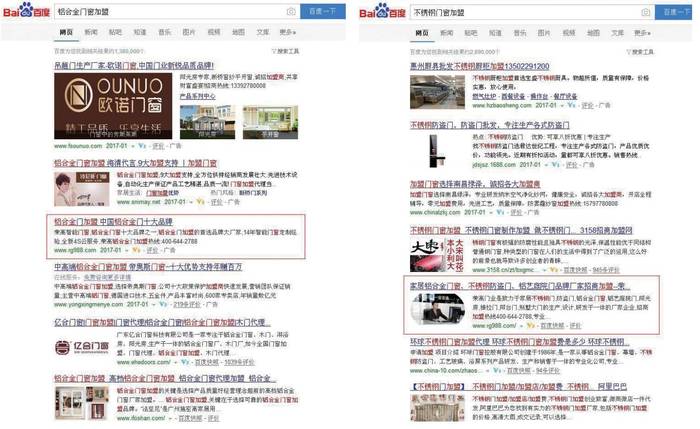Click the OUNUO 欧诺门窗 banner image
700x429 pixels.
pyautogui.click(x=113, y=106)
